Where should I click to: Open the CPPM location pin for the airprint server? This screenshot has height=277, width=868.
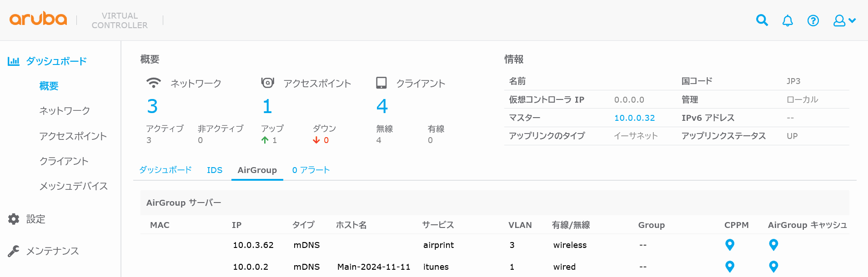pos(730,245)
